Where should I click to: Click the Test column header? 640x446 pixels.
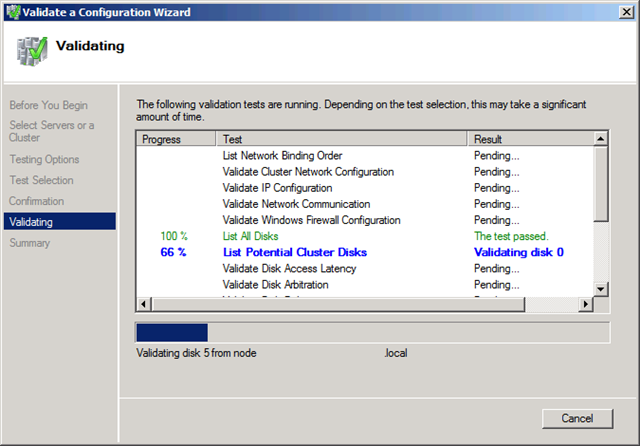click(341, 139)
